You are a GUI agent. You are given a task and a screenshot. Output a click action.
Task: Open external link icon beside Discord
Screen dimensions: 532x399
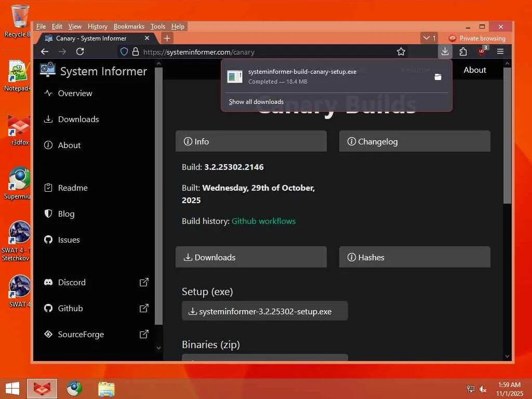[x=144, y=282]
